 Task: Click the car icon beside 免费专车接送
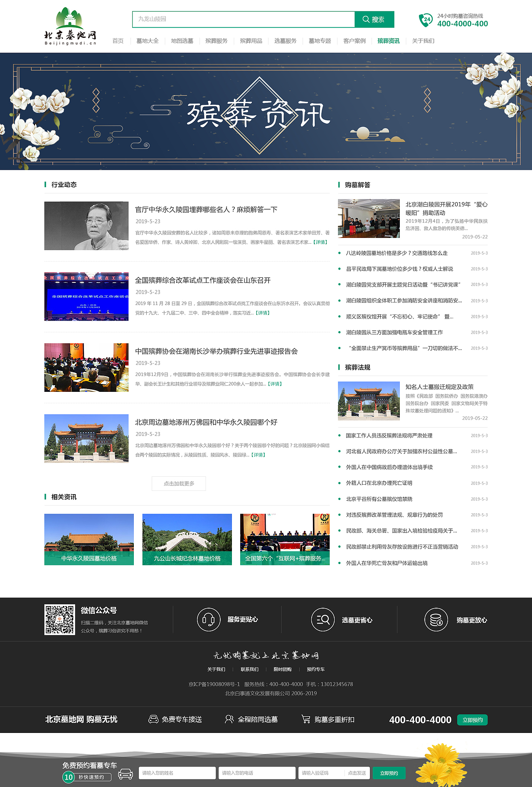click(x=153, y=719)
